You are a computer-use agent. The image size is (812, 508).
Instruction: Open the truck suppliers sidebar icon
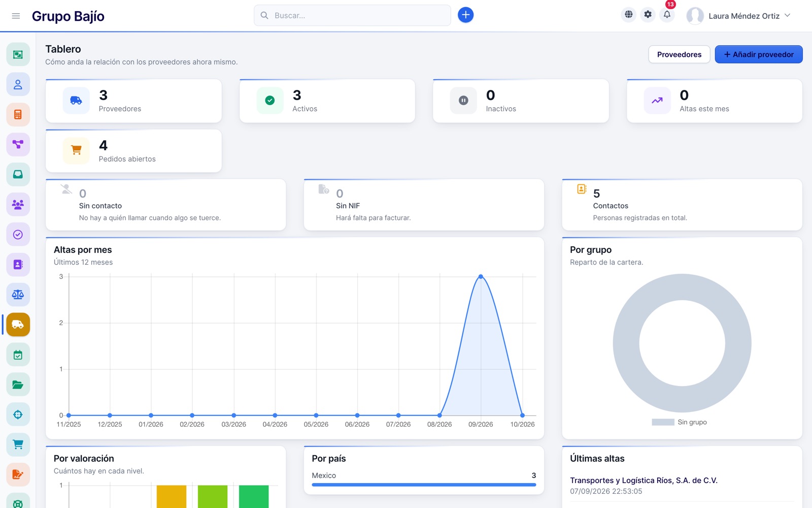coord(18,324)
